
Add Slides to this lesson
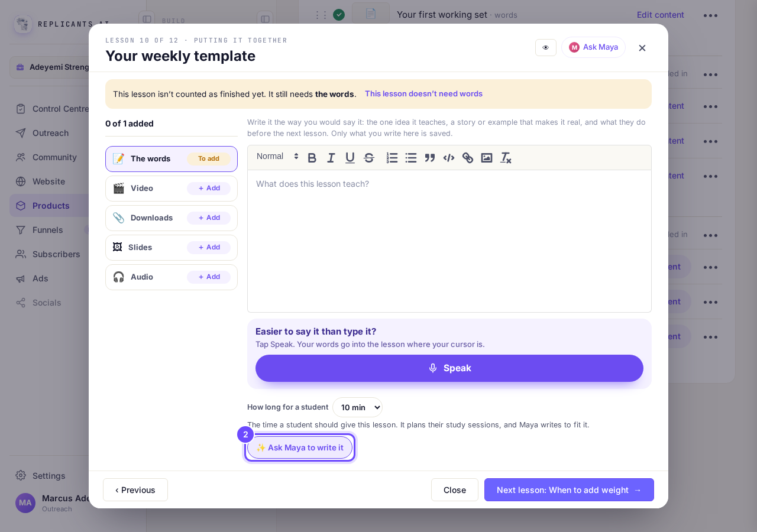(209, 248)
